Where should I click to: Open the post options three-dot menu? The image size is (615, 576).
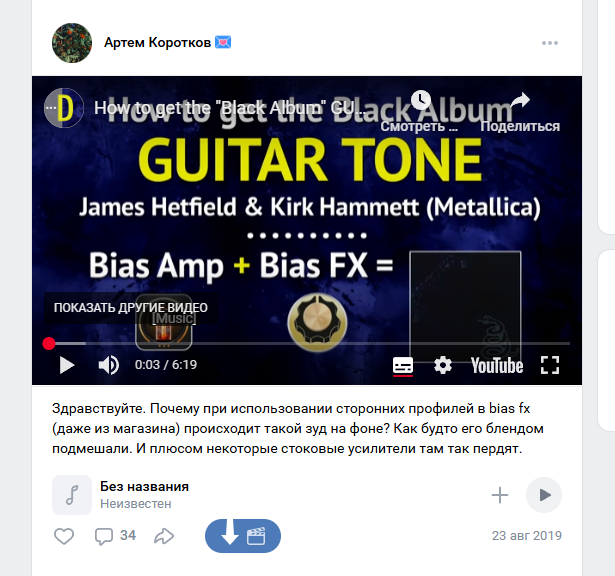(x=550, y=43)
